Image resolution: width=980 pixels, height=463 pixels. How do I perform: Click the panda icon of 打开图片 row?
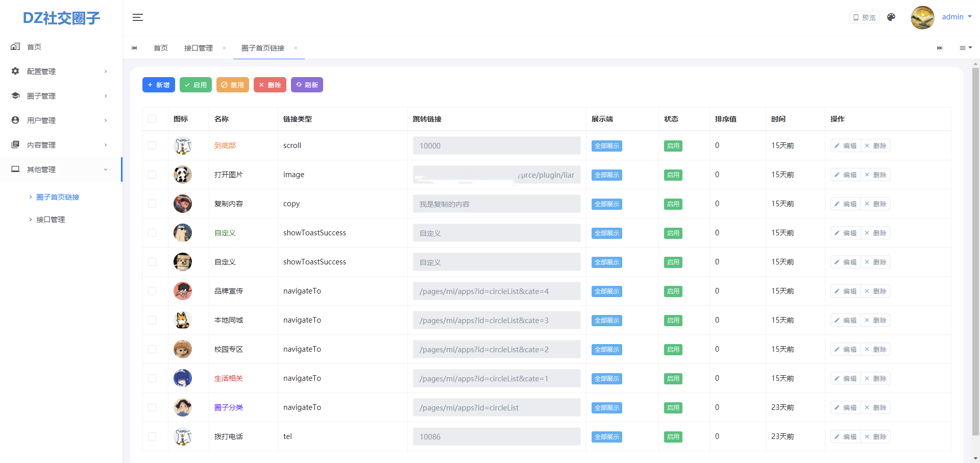pos(182,175)
